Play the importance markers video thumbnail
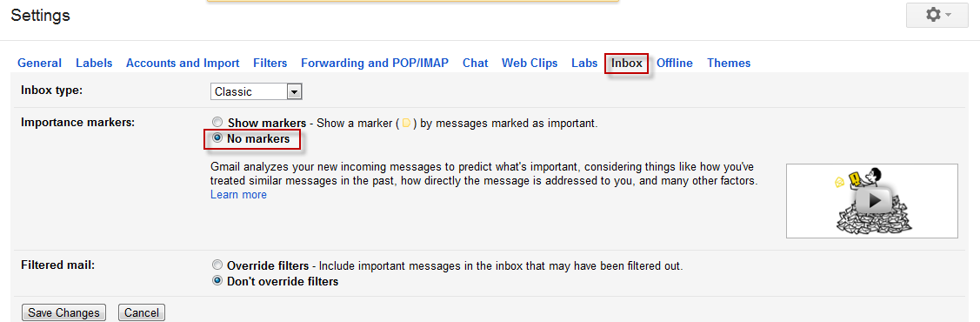 click(872, 201)
